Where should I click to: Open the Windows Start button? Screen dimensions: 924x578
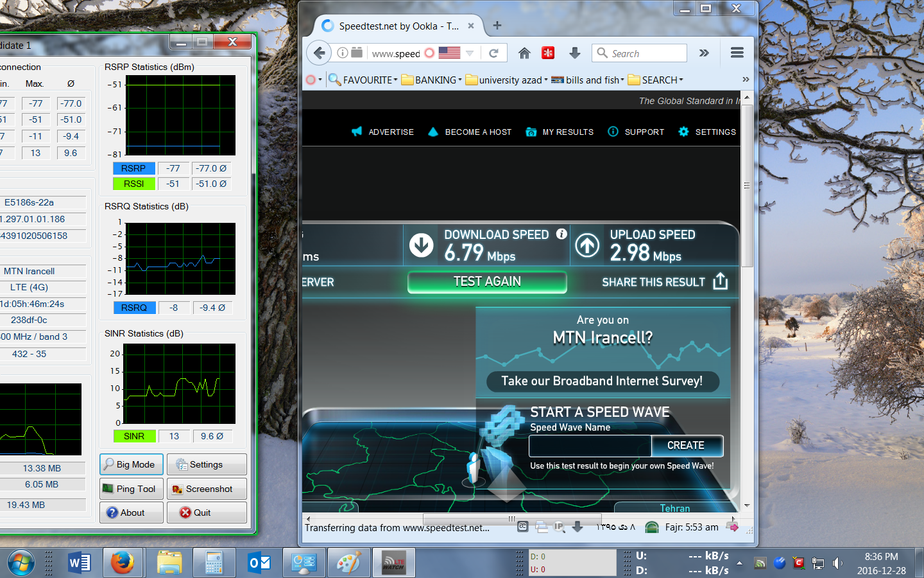20,563
